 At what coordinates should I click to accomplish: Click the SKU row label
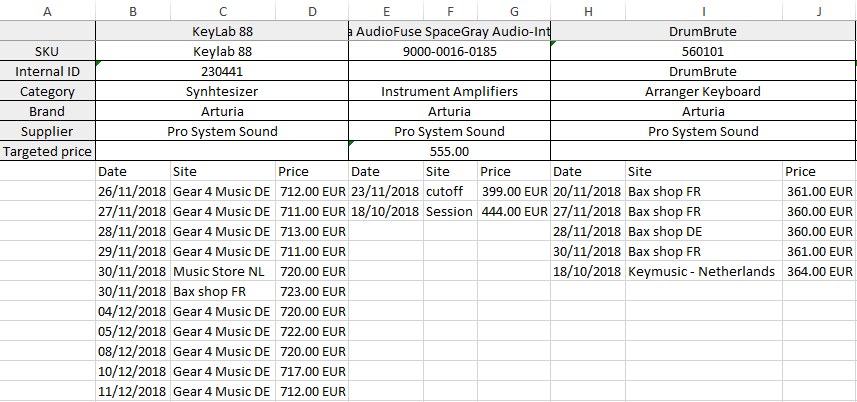coord(48,51)
